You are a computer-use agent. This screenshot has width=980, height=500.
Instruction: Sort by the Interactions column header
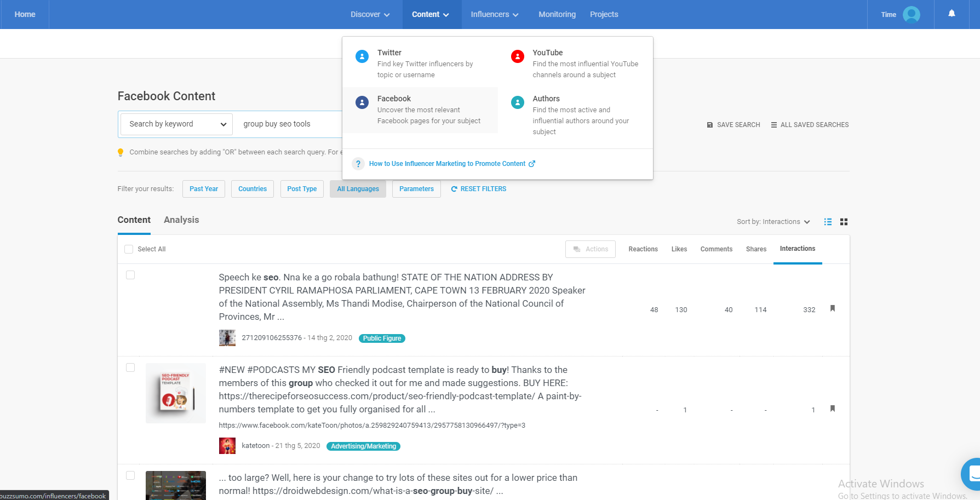pyautogui.click(x=798, y=249)
